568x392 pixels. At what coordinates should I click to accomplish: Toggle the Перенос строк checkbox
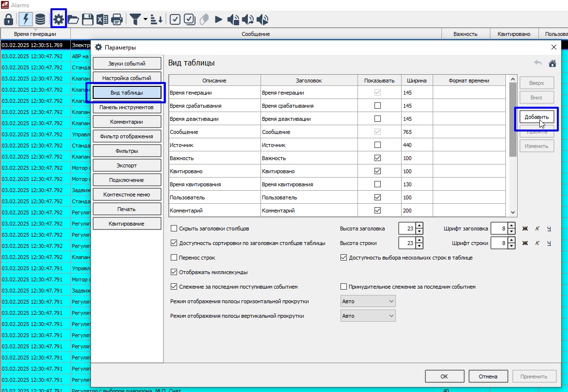pos(174,258)
